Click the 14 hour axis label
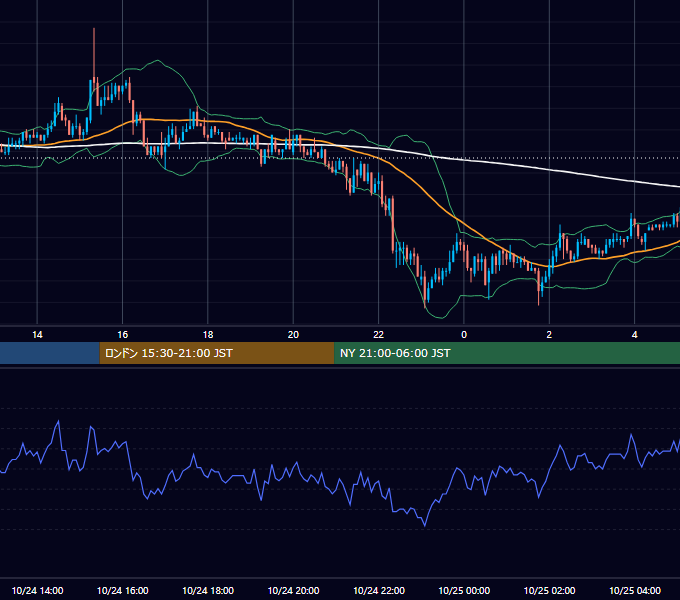 coord(37,335)
